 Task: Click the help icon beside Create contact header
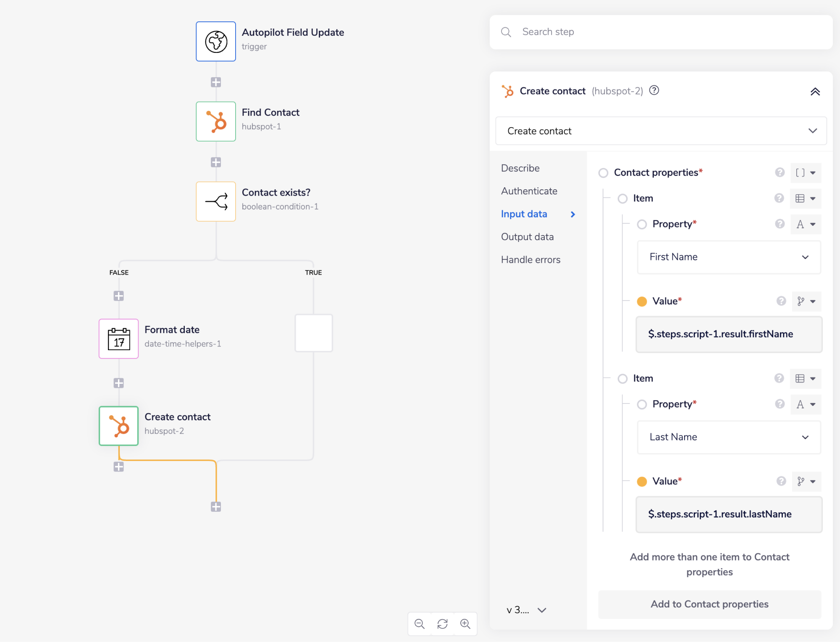click(x=654, y=91)
